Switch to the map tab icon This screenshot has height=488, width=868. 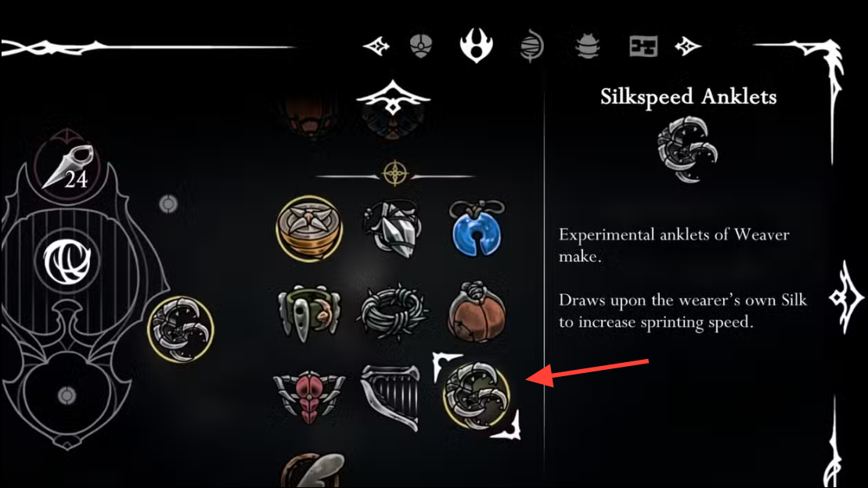643,46
